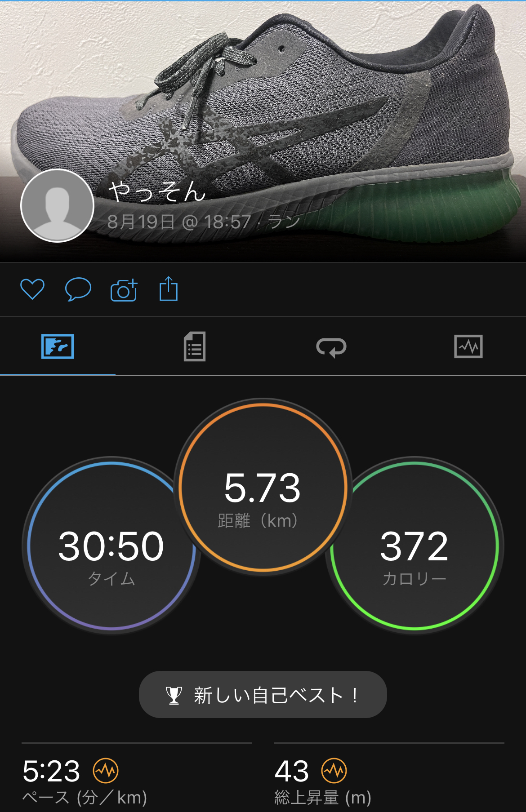This screenshot has height=812, width=526.
Task: Share the activity with share icon
Action: [x=169, y=288]
